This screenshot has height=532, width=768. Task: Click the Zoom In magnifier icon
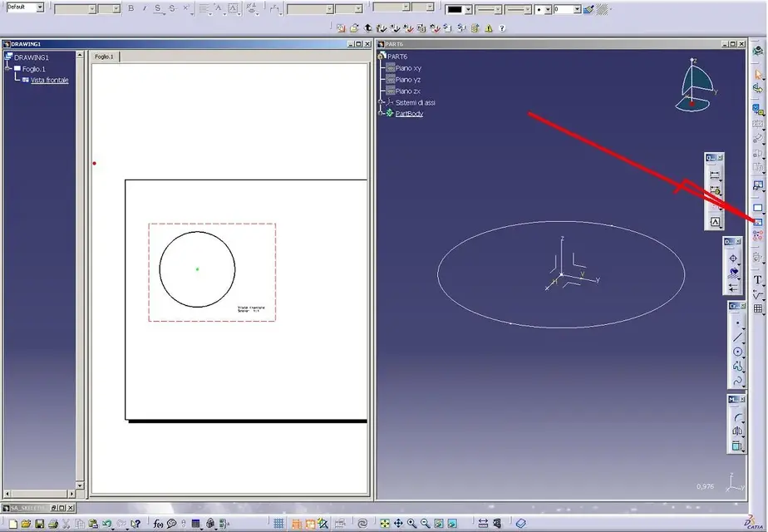click(411, 524)
